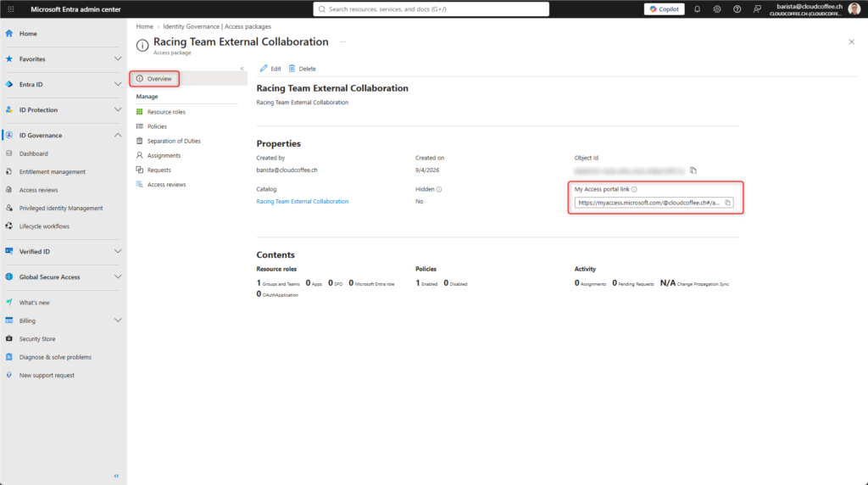868x485 pixels.
Task: Click the Billing icon in sidebar
Action: point(8,321)
